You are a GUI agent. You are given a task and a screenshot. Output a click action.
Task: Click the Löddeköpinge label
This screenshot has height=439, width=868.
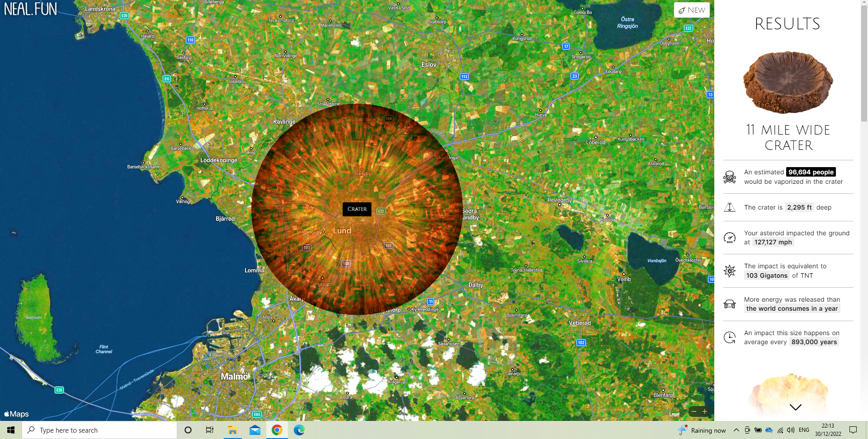click(219, 160)
